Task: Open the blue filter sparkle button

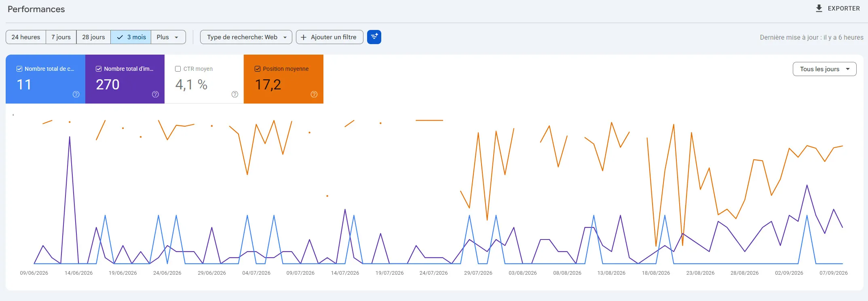Action: [374, 37]
